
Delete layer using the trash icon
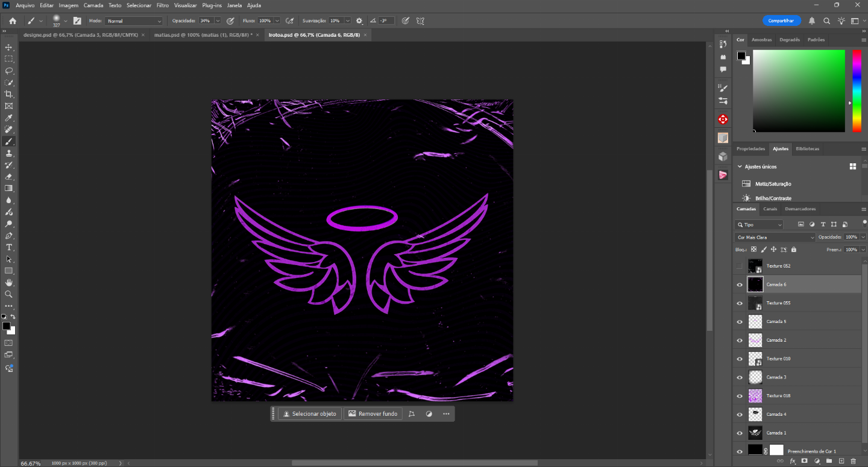coord(853,461)
